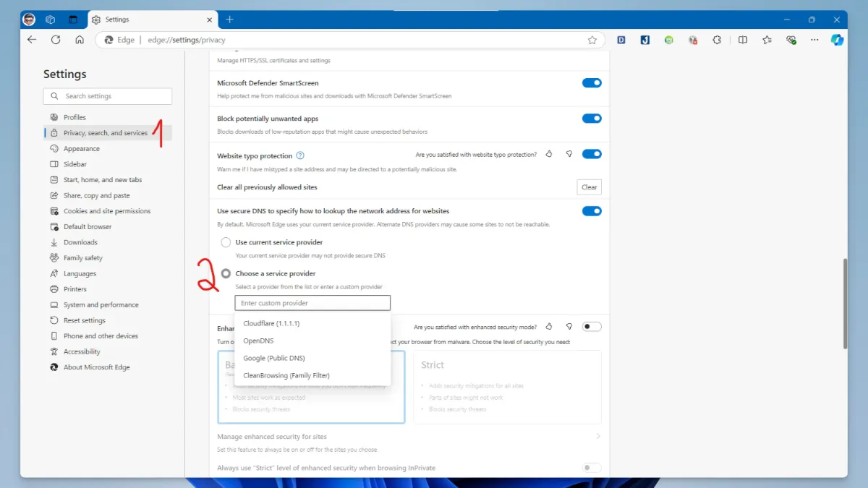Select Google (Public DNS) option
868x488 pixels.
click(x=274, y=358)
